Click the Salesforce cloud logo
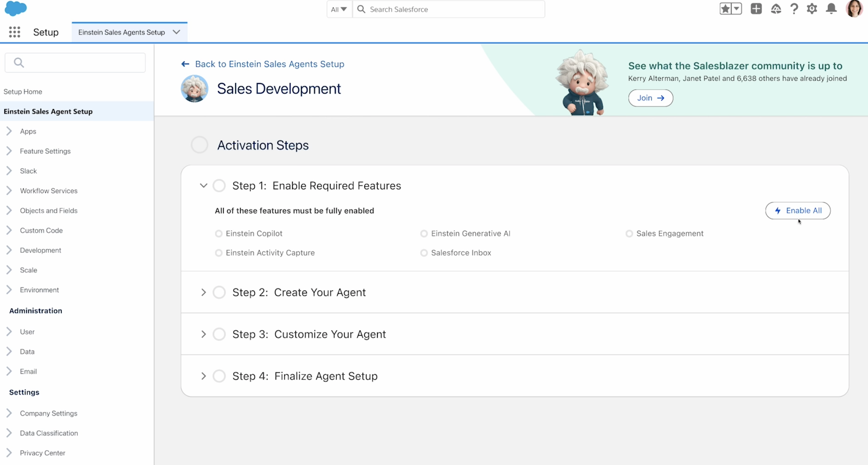The image size is (868, 465). tap(16, 9)
